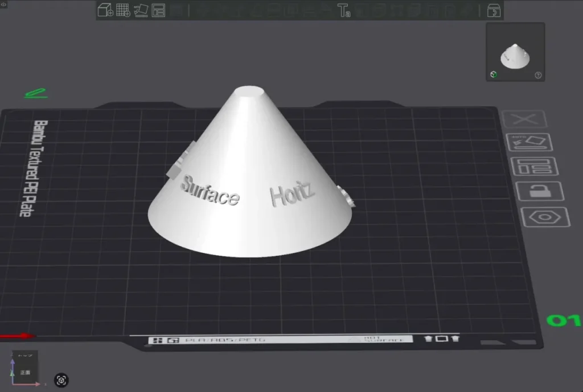Click the embossed 'Hortz' text on cone
This screenshot has height=392, width=583.
coord(292,193)
